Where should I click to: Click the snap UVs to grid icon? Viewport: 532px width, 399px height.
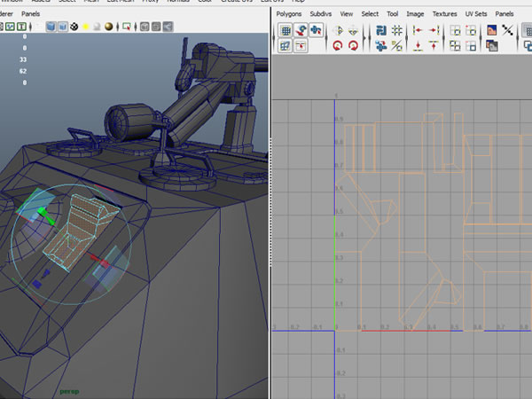pyautogui.click(x=396, y=30)
